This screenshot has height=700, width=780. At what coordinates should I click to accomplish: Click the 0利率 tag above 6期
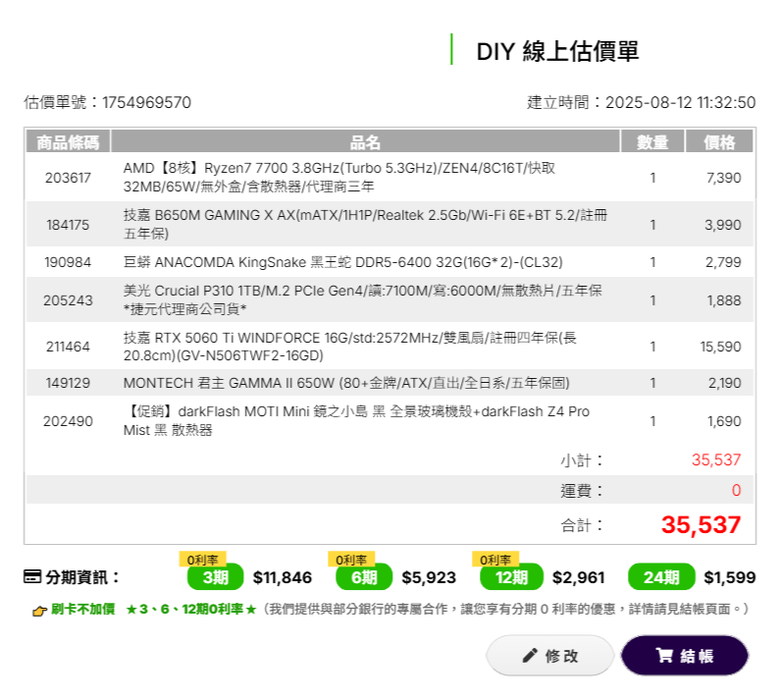coord(351,559)
